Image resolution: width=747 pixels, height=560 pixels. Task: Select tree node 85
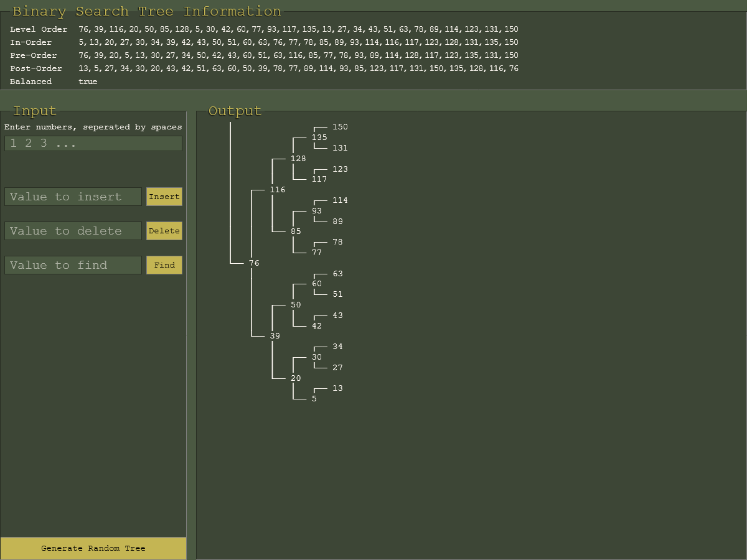click(296, 231)
